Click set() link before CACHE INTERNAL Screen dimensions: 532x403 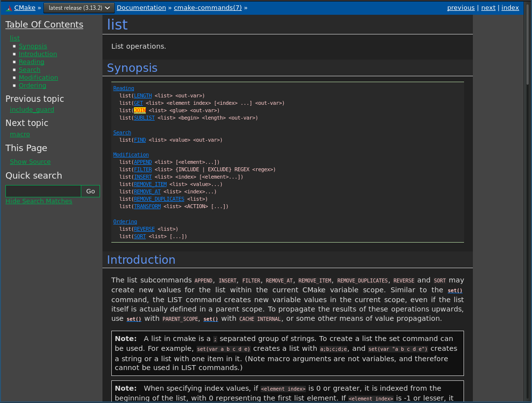[x=211, y=319]
